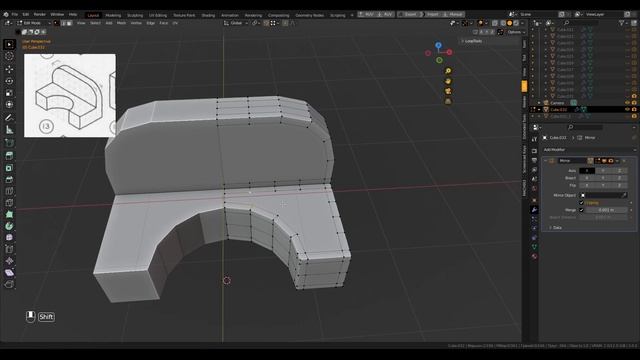Screen dimensions: 640x360
Task: Open the Add Modifier dropdown
Action: 589,150
